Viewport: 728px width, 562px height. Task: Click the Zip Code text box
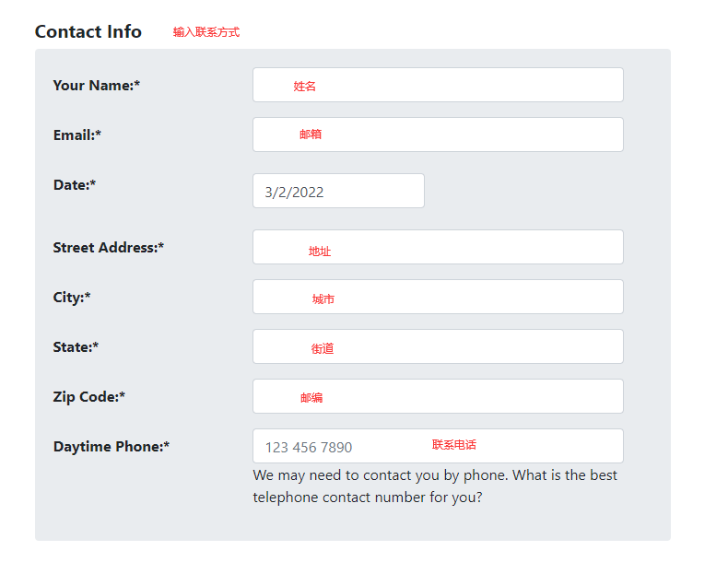438,396
